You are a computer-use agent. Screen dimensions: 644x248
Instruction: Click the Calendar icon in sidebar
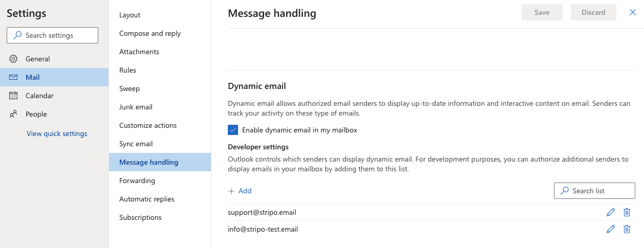(x=14, y=96)
